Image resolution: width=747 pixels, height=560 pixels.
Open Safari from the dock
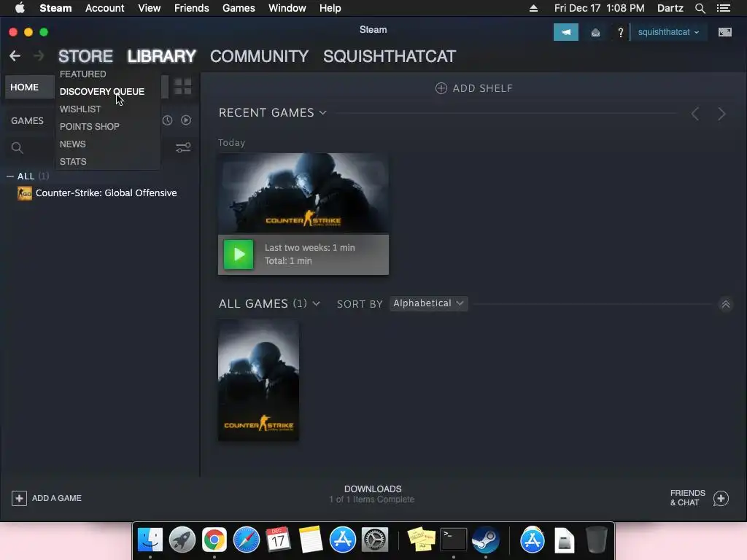pyautogui.click(x=247, y=540)
